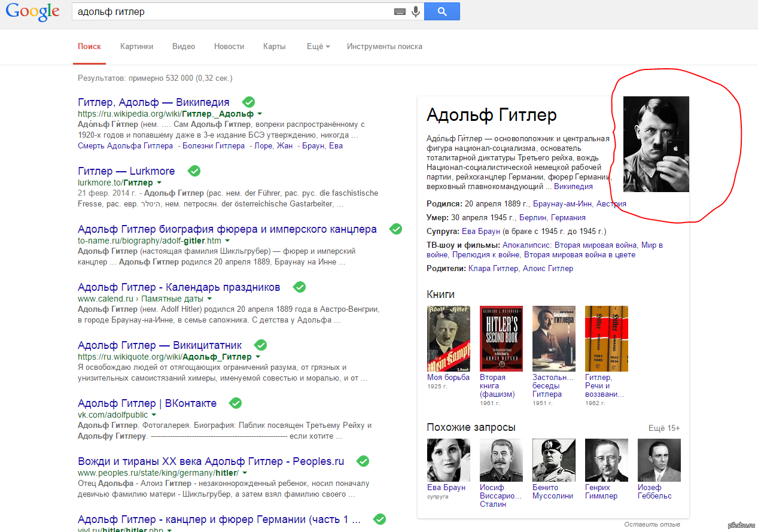758x532 pixels.
Task: Open the Застольные беседы Гитлера book cover
Action: click(x=554, y=339)
